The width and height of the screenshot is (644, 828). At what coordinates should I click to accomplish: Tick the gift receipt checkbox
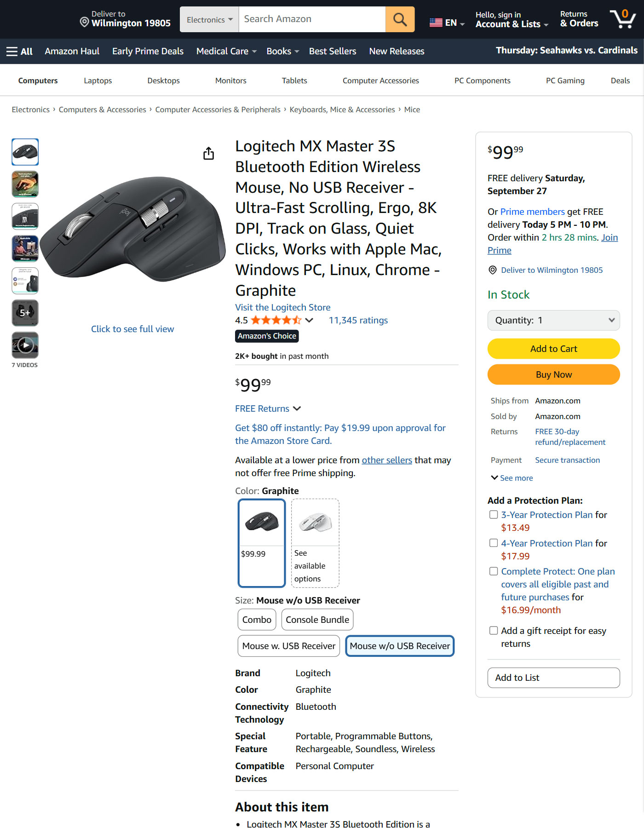click(x=494, y=631)
